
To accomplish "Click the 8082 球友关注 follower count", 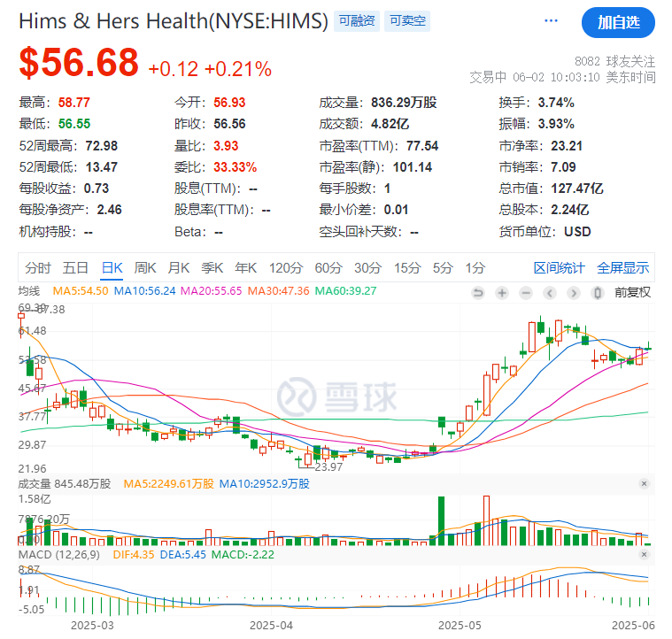I will (614, 62).
